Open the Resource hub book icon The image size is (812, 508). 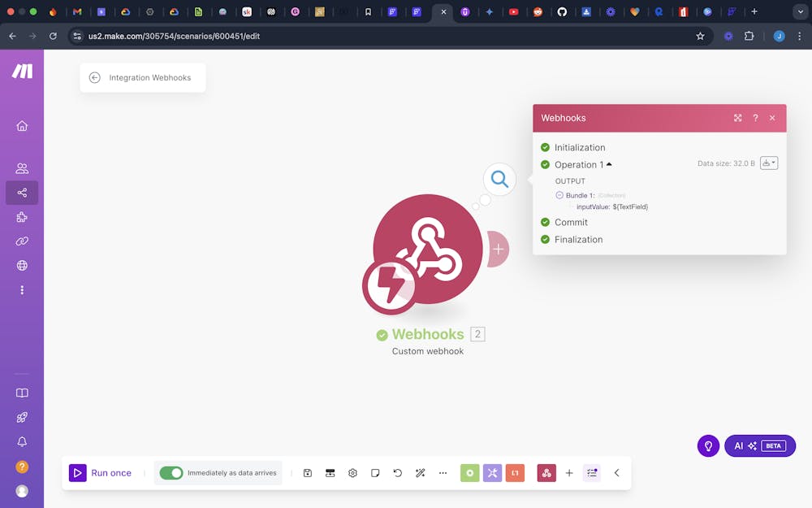point(22,393)
